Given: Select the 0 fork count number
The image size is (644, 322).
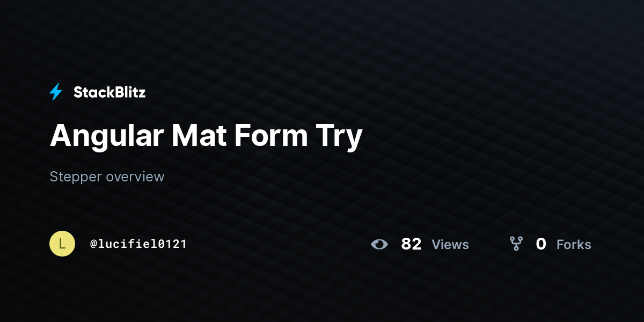Looking at the screenshot, I should pyautogui.click(x=541, y=244).
